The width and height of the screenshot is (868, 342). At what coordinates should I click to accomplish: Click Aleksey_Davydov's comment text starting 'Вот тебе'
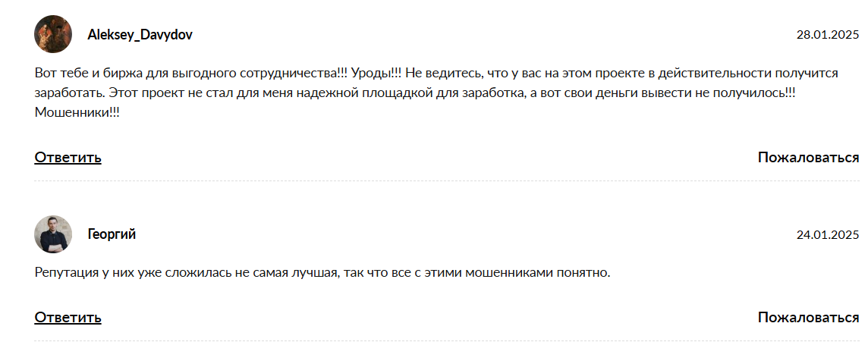point(436,93)
